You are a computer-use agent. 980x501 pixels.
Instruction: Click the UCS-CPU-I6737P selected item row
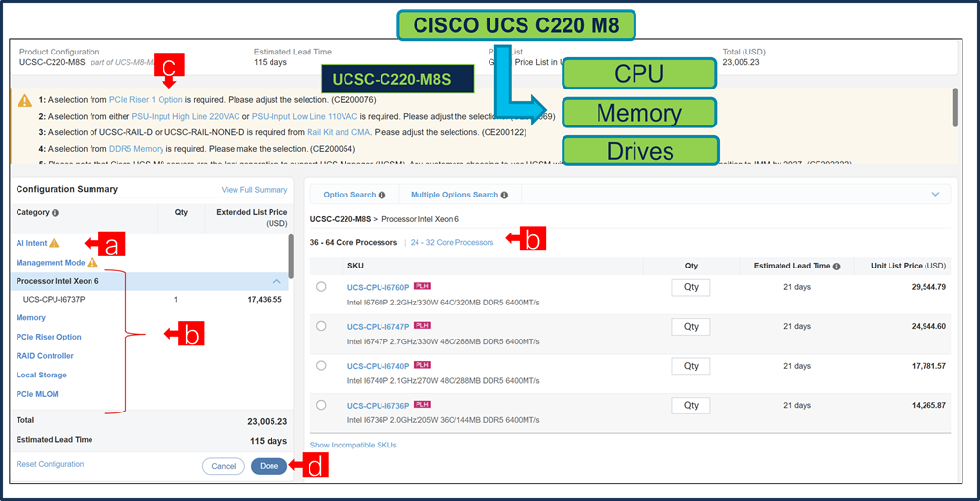click(150, 300)
